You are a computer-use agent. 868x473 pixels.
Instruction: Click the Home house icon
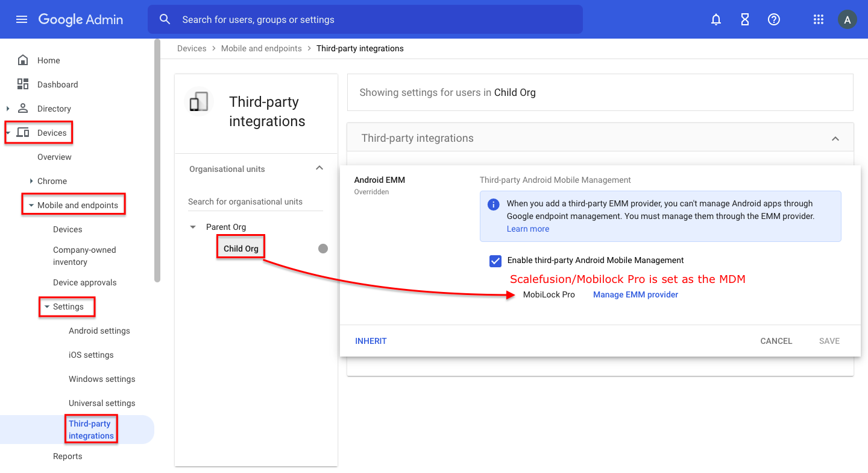click(x=23, y=60)
